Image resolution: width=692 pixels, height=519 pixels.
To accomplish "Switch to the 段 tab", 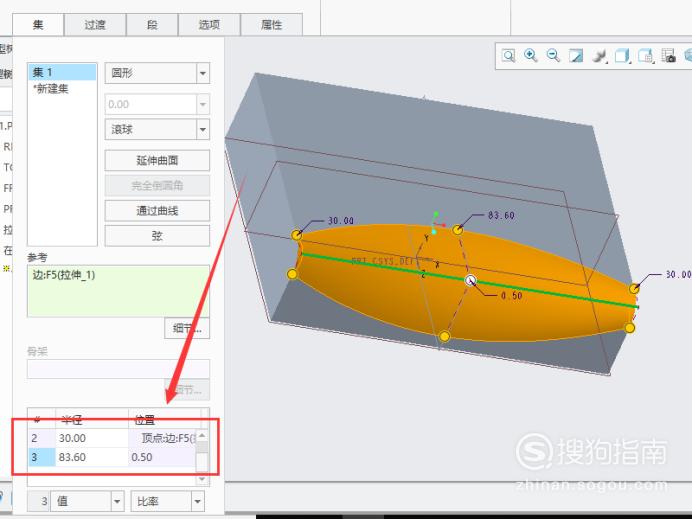I will coord(152,25).
